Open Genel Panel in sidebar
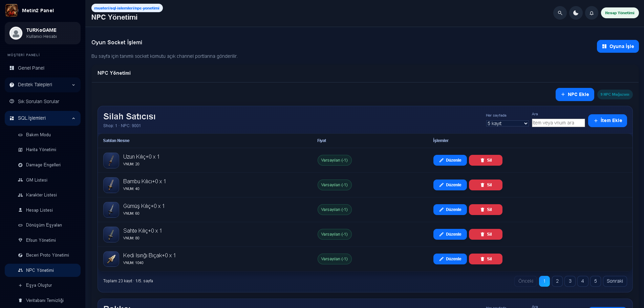Screen dimensions: 644x308 [x=43, y=68]
